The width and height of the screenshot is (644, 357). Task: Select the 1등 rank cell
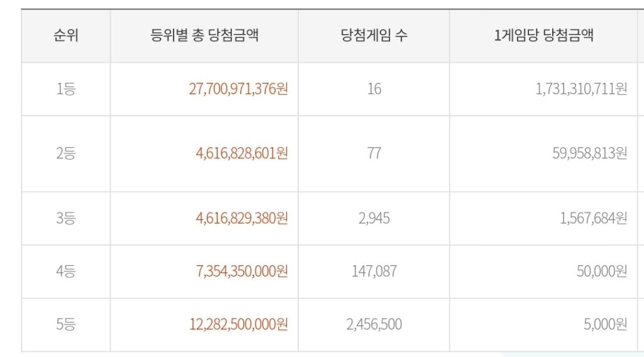tap(65, 89)
